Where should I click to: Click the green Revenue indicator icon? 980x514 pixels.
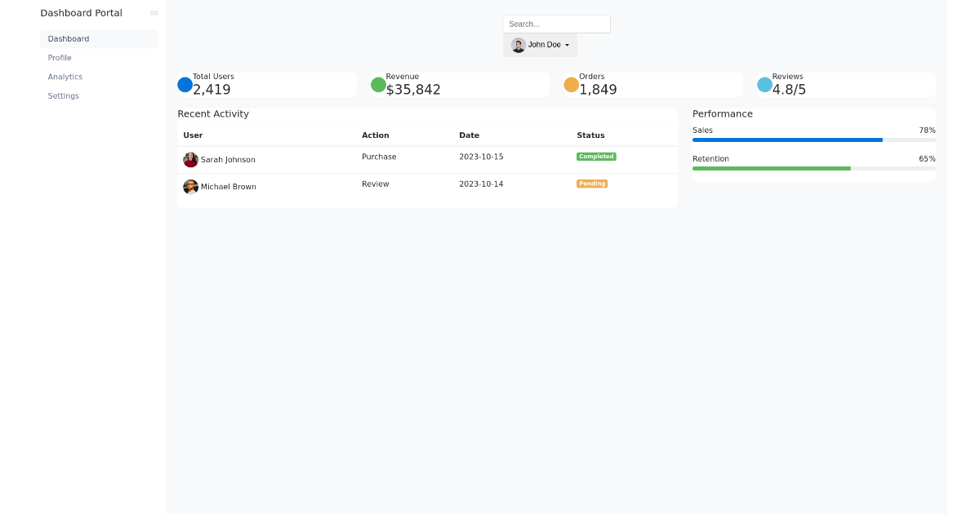377,84
